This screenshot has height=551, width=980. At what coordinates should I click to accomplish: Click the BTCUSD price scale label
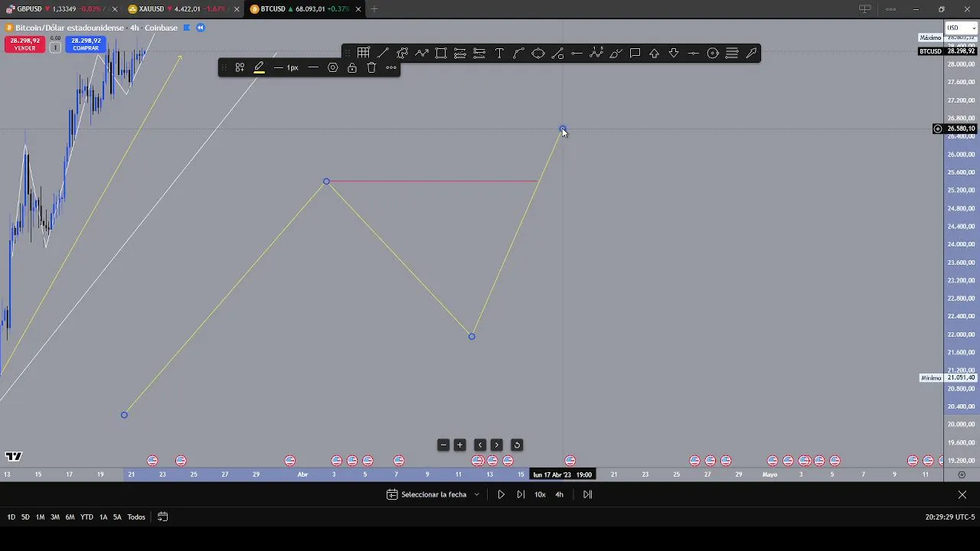click(x=930, y=51)
